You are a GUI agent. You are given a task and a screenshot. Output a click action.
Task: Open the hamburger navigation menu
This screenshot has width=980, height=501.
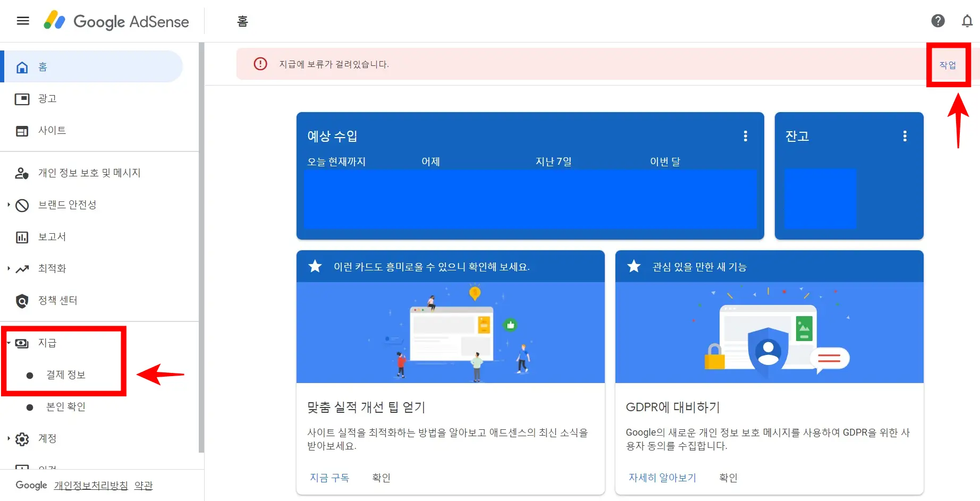pos(22,21)
